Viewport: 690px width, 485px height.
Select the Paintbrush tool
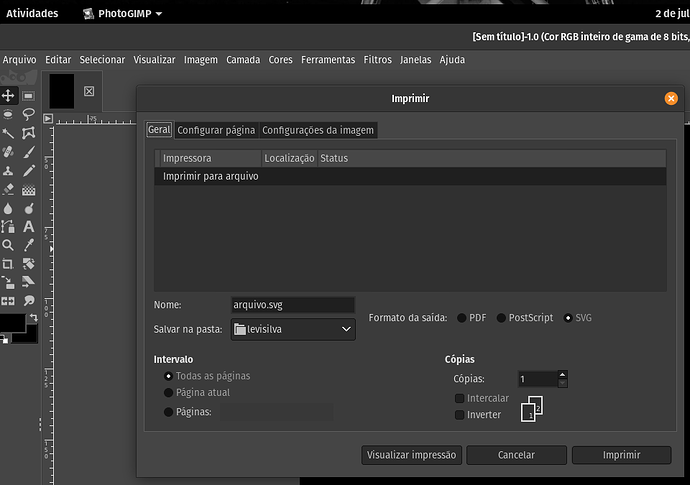(x=29, y=152)
